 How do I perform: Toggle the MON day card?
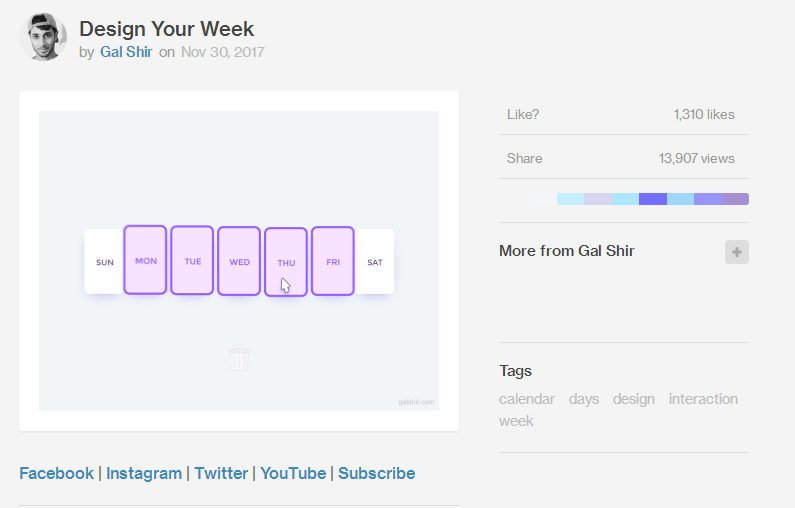pos(145,260)
